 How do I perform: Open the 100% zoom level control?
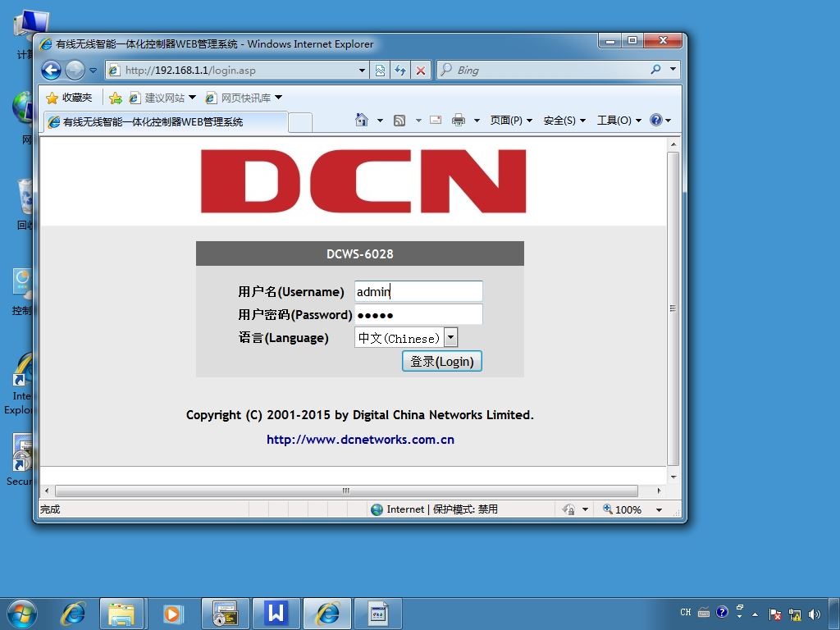pos(632,509)
